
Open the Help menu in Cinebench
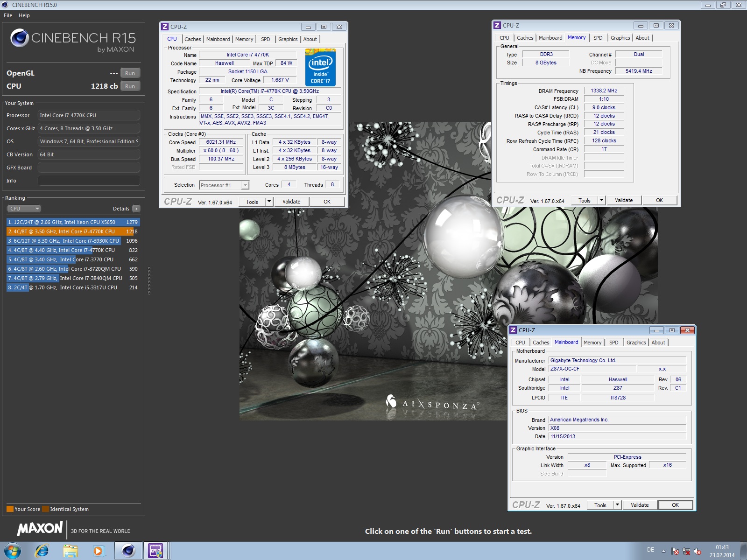coord(24,15)
